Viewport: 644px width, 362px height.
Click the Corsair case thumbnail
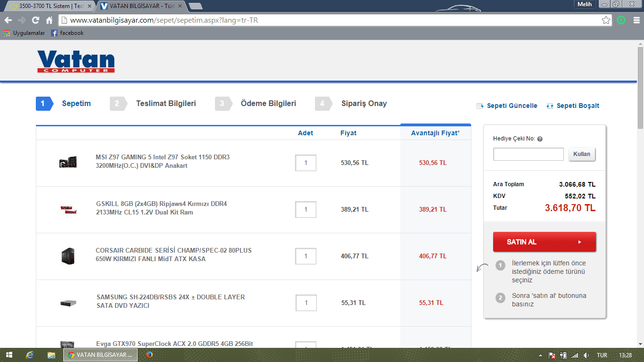coord(68,256)
